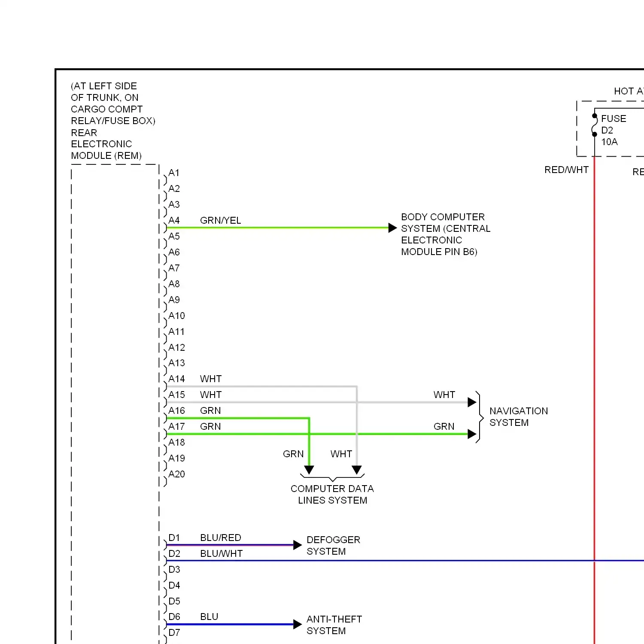Click the Anti-Theft System label

click(334, 625)
